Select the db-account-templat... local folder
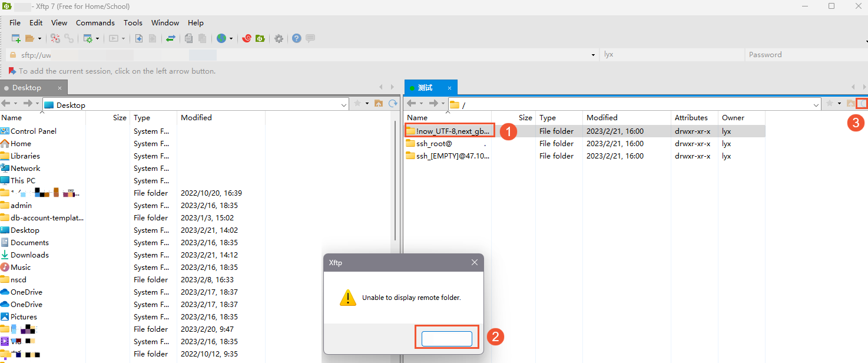This screenshot has height=363, width=868. pyautogui.click(x=42, y=218)
